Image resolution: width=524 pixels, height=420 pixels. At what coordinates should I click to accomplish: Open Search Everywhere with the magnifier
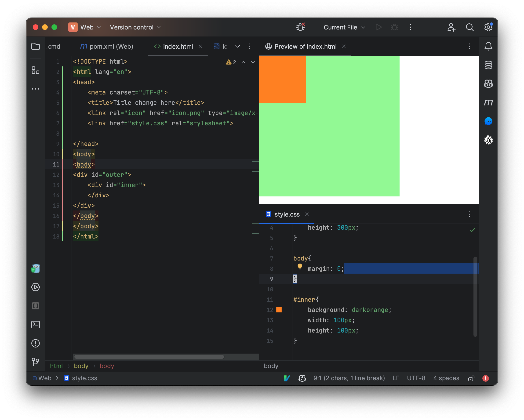[x=470, y=27]
